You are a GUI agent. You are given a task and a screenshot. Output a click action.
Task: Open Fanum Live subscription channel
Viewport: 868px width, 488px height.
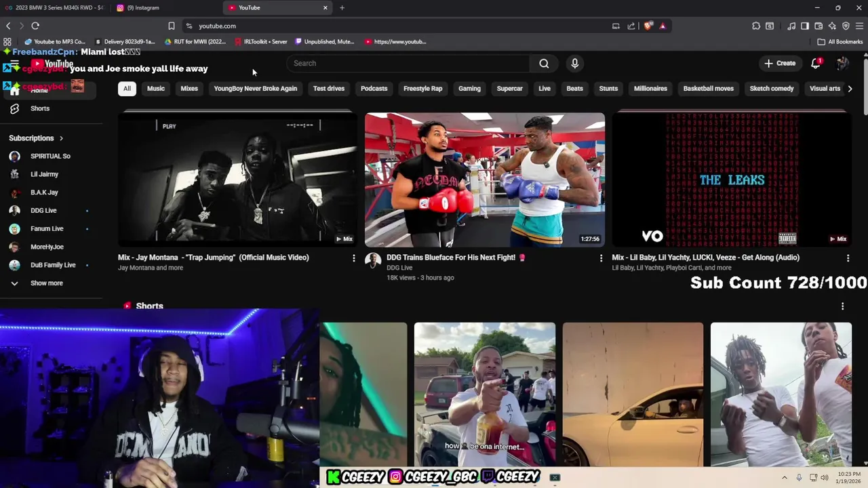(49, 229)
